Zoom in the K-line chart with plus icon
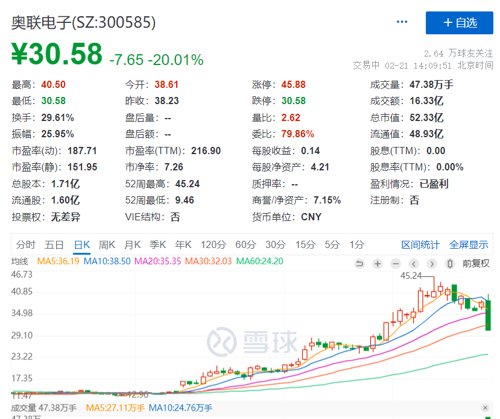500x419 pixels. 377,264
